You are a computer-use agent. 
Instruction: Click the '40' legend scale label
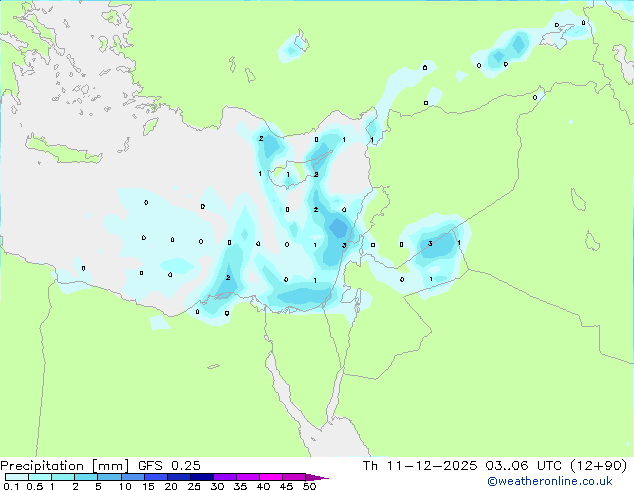tap(263, 486)
